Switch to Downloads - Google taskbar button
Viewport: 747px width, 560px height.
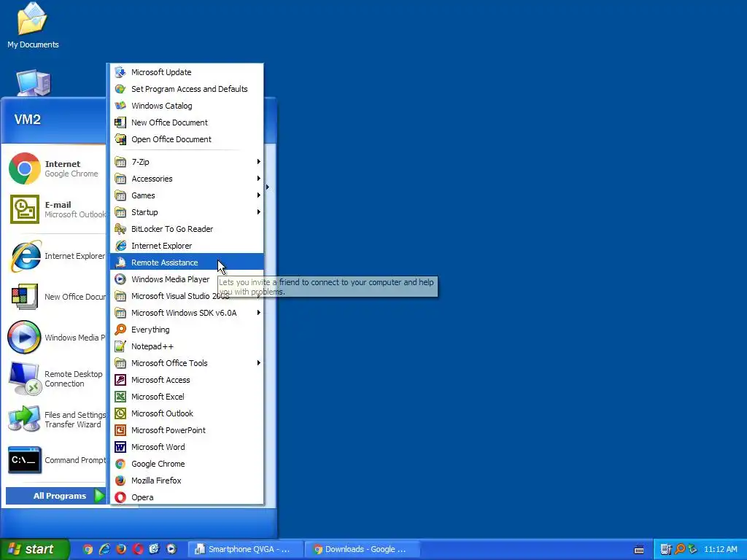pyautogui.click(x=362, y=549)
